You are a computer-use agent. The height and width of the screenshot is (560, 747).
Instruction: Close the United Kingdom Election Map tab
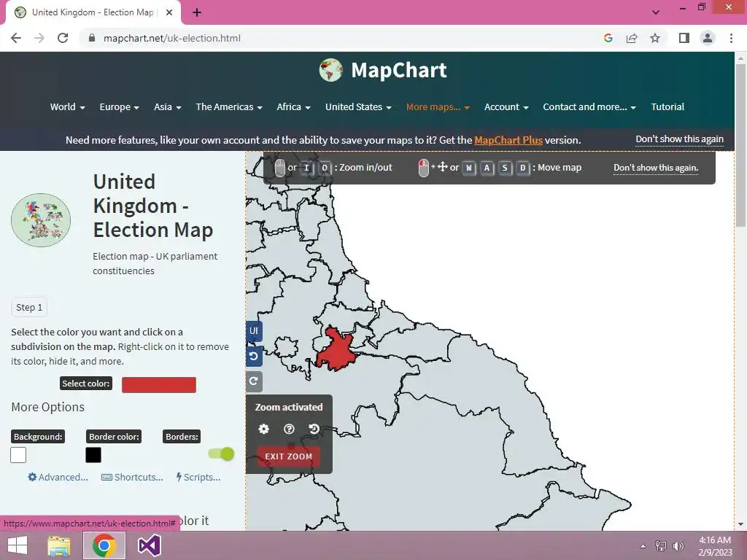169,12
